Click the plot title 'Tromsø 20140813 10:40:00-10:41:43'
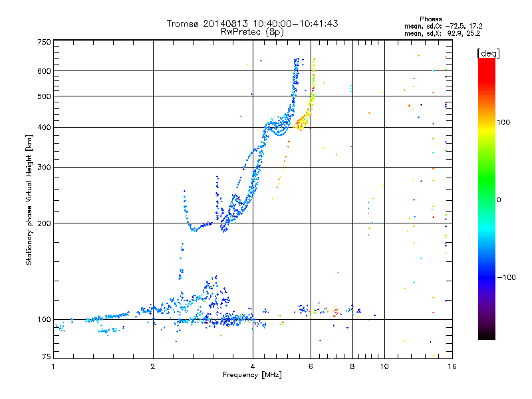This screenshot has width=532, height=399. [x=252, y=23]
